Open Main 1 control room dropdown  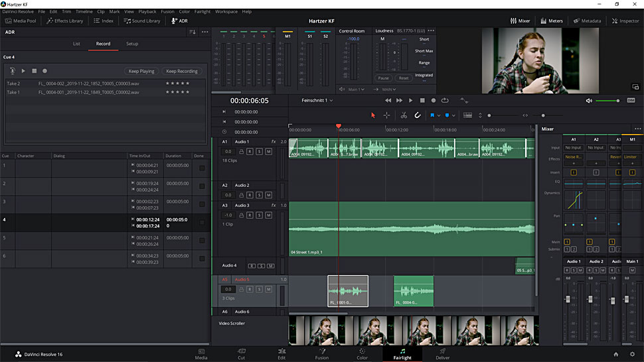click(356, 90)
